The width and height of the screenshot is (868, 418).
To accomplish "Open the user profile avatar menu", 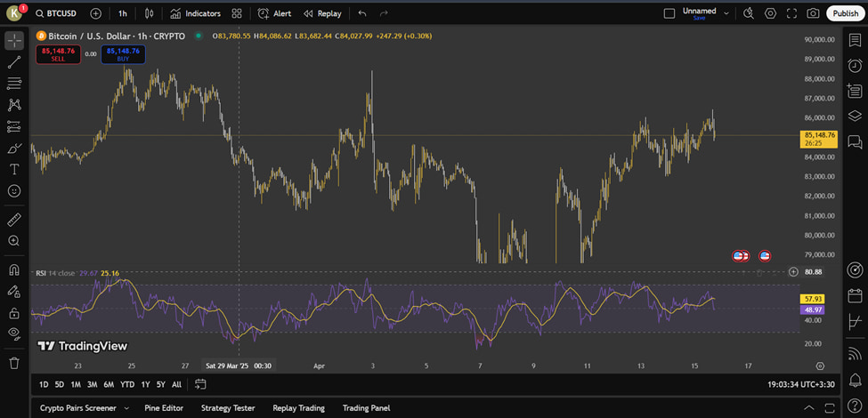I will 14,13.
